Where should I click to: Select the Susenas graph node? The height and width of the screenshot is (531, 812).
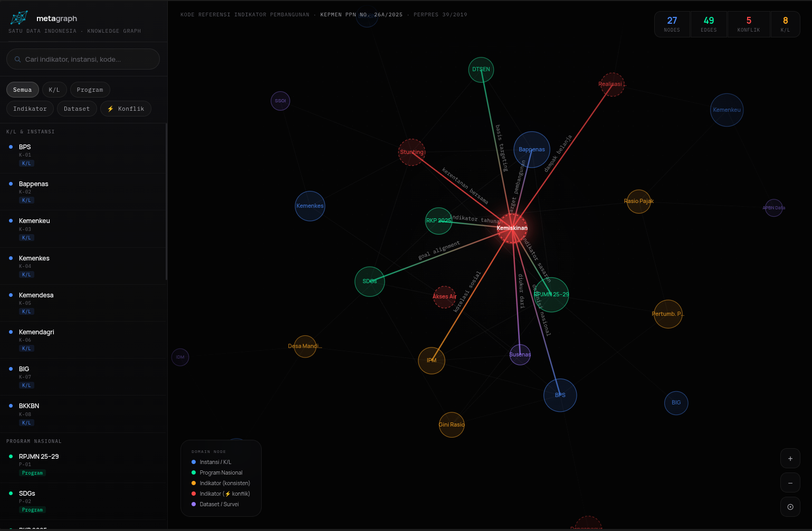(520, 355)
